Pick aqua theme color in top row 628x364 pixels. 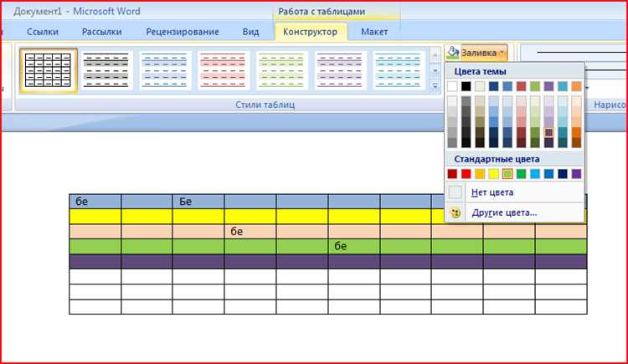(x=563, y=86)
